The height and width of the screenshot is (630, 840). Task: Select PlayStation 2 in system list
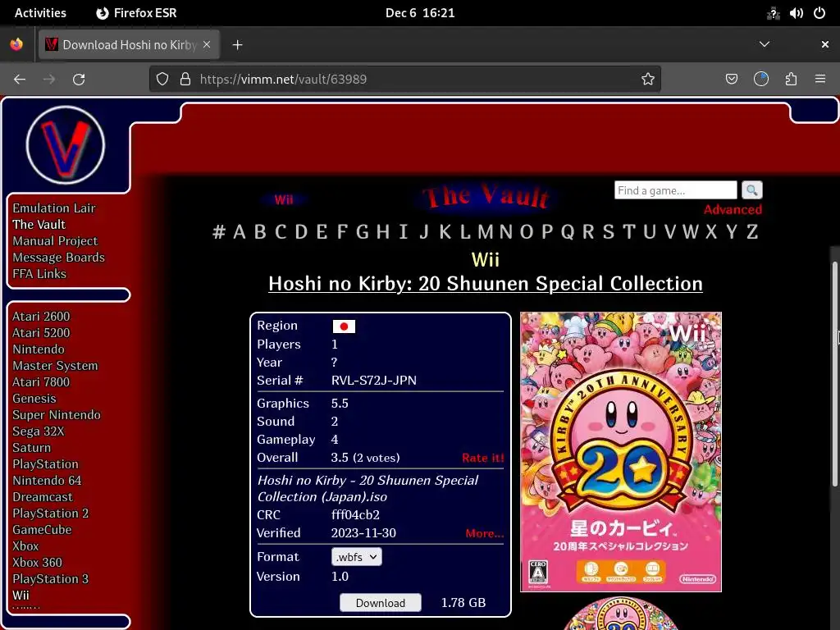coord(51,514)
